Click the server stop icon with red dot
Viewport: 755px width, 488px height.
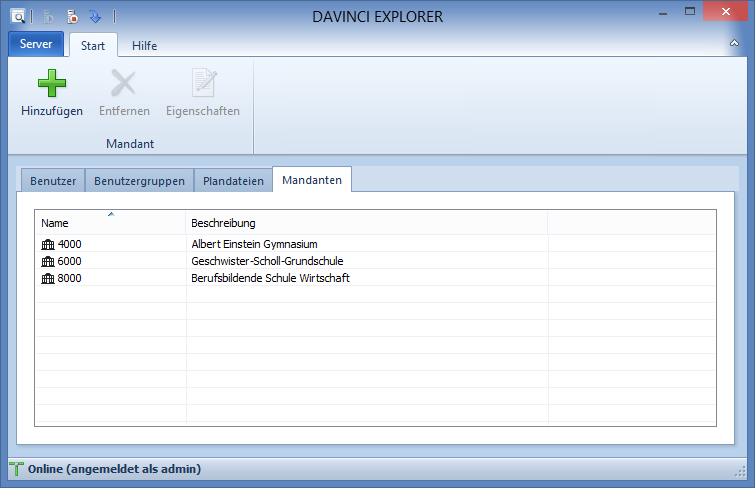coord(72,16)
